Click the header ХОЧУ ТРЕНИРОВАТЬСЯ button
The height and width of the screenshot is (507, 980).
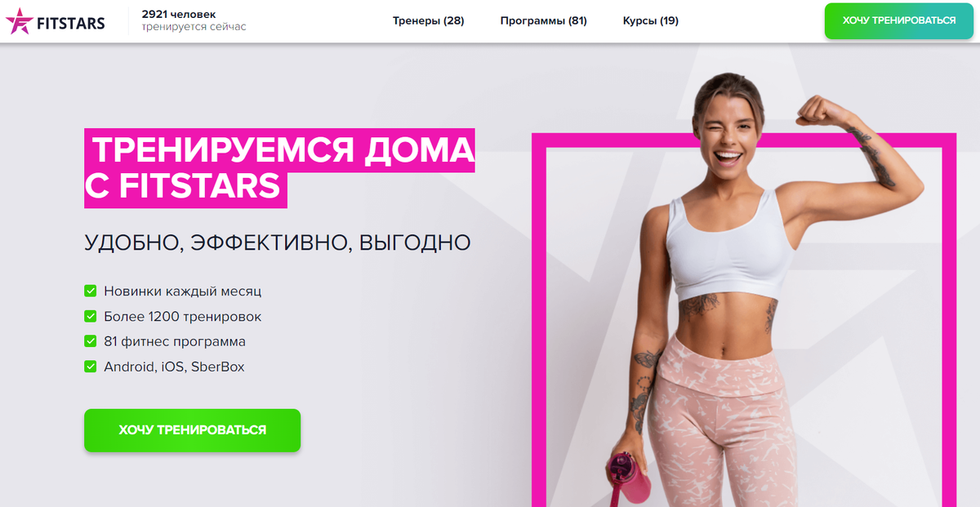pos(899,20)
